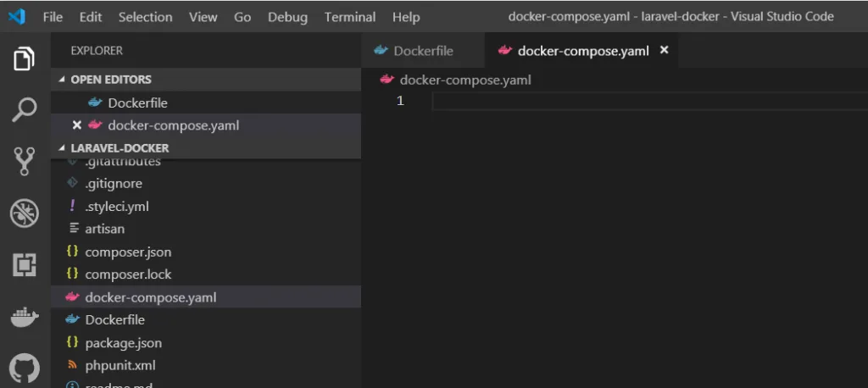Open the Search view in activity bar
This screenshot has height=388, width=868.
[x=24, y=110]
